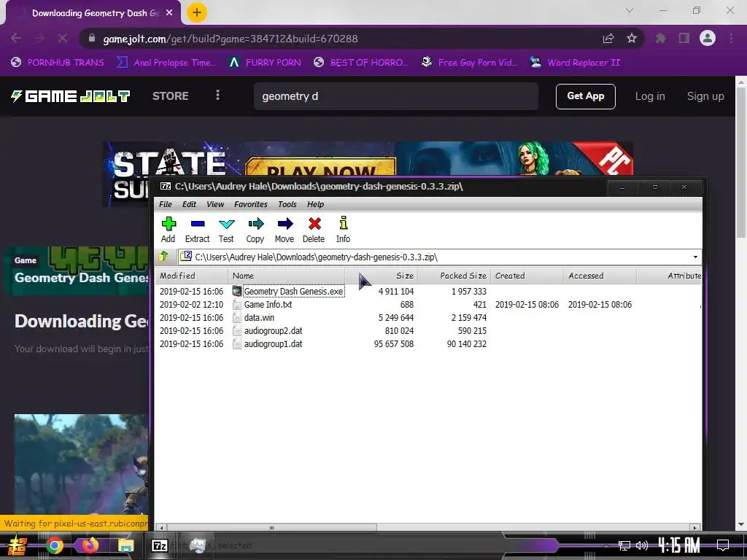The height and width of the screenshot is (560, 747).
Task: Click the share page icon in address bar
Action: click(x=608, y=39)
